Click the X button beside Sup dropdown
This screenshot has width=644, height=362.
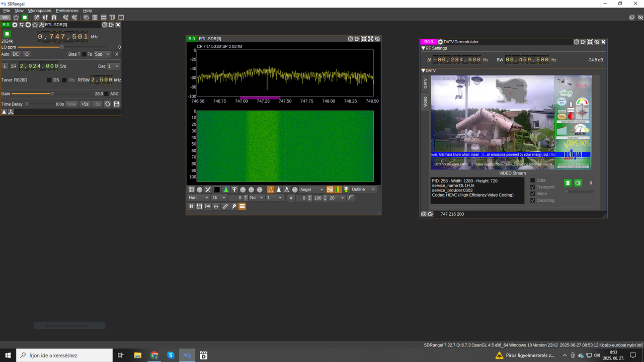coord(117,54)
